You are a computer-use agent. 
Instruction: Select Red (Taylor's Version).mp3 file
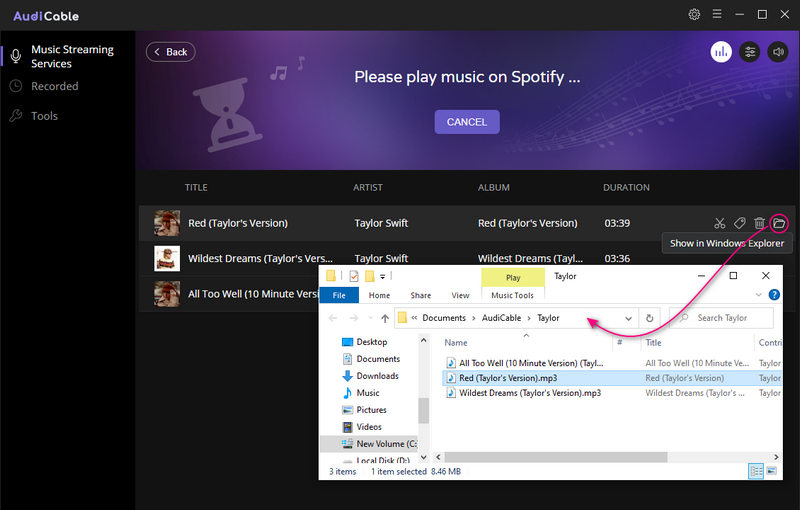tap(502, 378)
